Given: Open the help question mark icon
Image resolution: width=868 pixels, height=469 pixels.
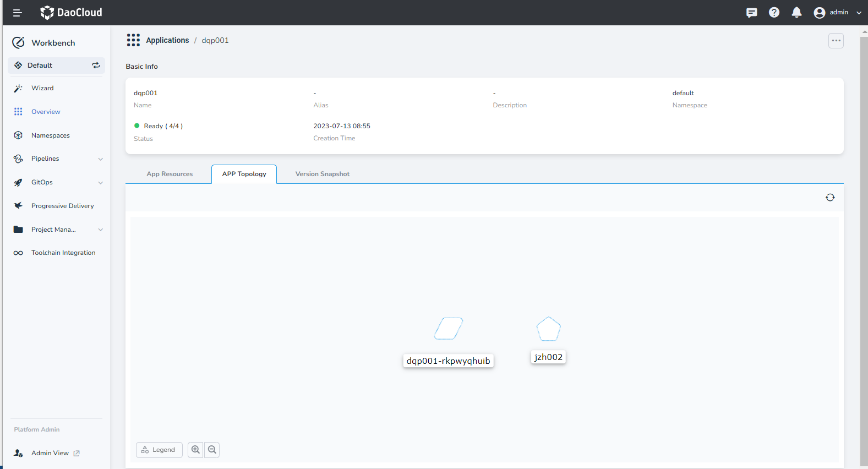Looking at the screenshot, I should click(774, 13).
